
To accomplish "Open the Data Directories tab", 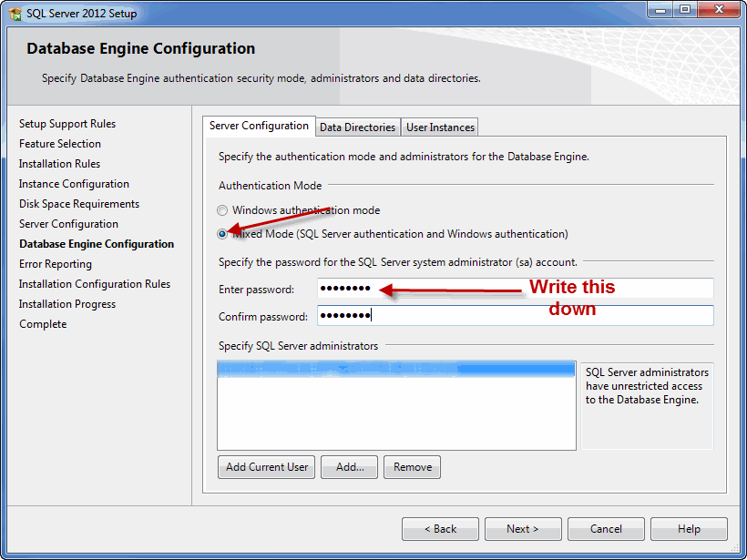I will [357, 127].
